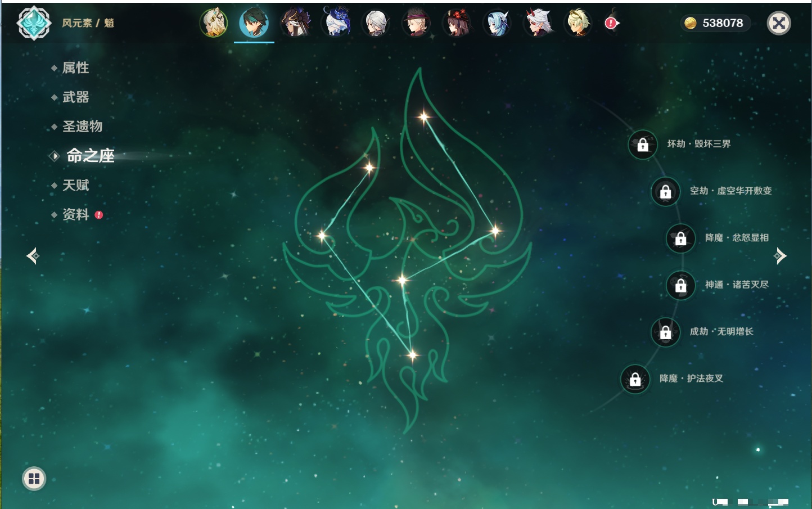Image resolution: width=812 pixels, height=509 pixels.
Task: Select the blonde portrait with the black top hat
Action: coord(417,23)
